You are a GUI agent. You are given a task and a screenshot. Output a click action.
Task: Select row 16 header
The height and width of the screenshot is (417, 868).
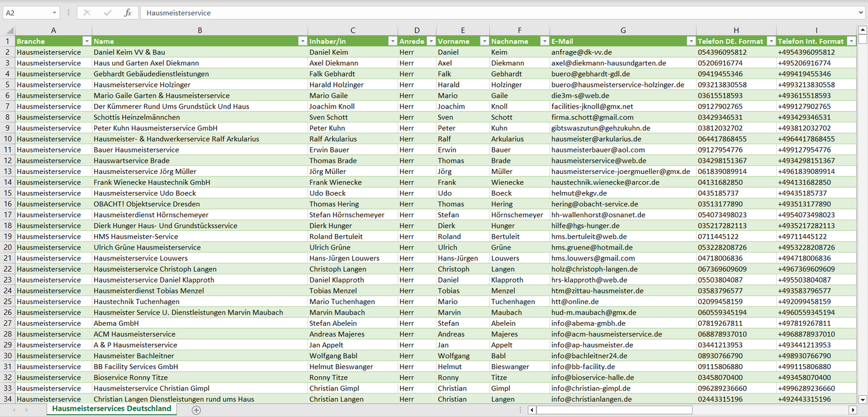(8, 204)
